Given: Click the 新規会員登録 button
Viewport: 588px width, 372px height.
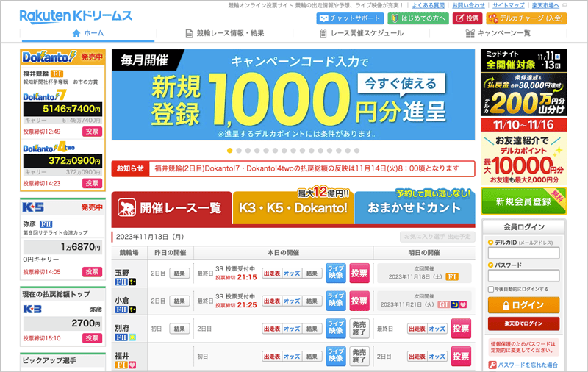Looking at the screenshot, I should pyautogui.click(x=524, y=201).
